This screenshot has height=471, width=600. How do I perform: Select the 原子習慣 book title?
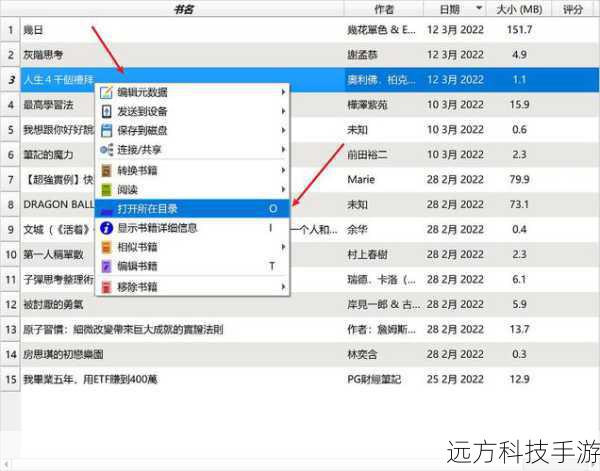123,329
